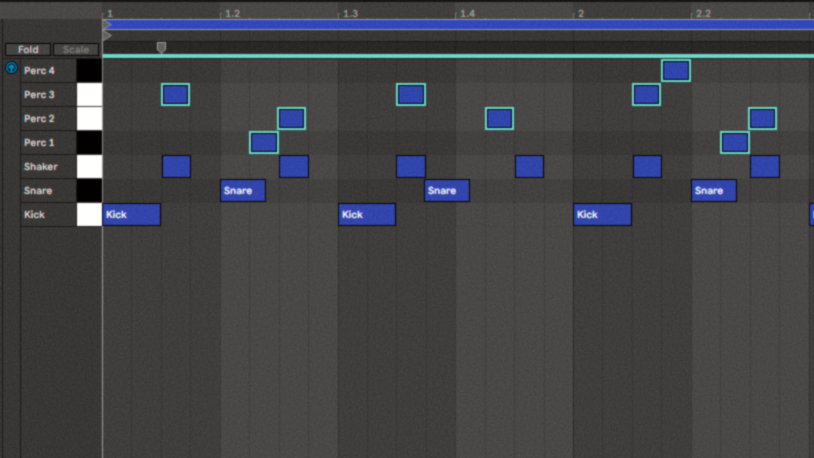Click the Fold button
This screenshot has width=814, height=458.
point(28,49)
